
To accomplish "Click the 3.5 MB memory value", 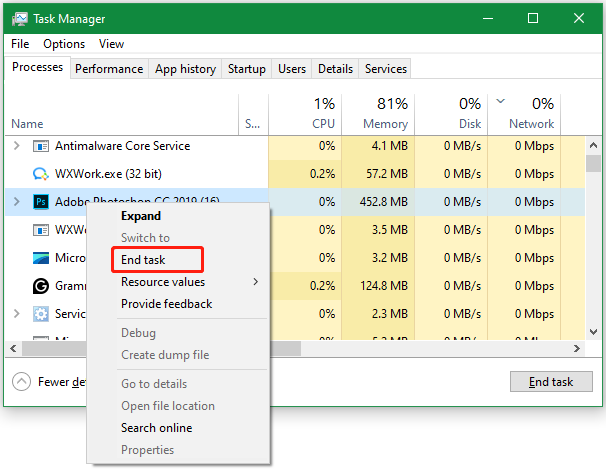I will (390, 230).
